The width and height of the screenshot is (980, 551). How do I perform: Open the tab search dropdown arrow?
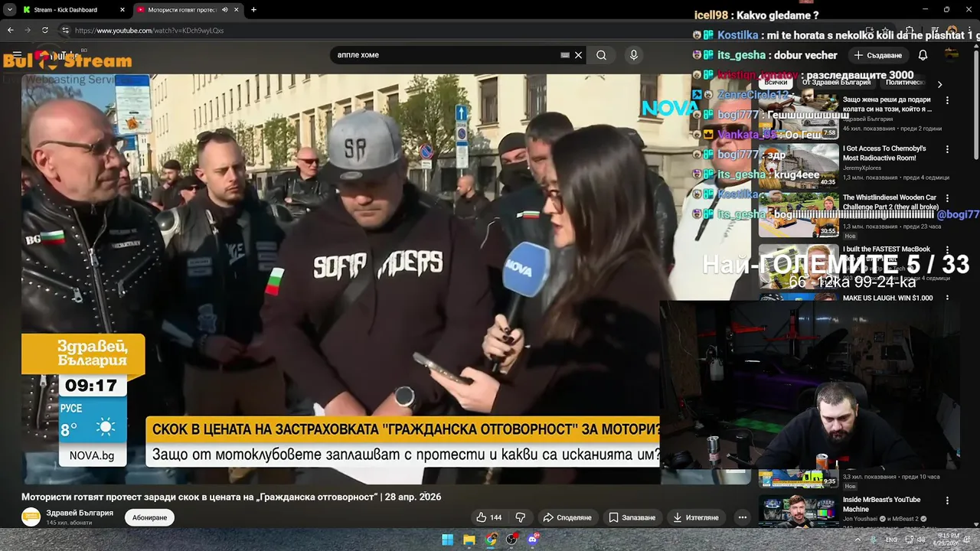(9, 10)
